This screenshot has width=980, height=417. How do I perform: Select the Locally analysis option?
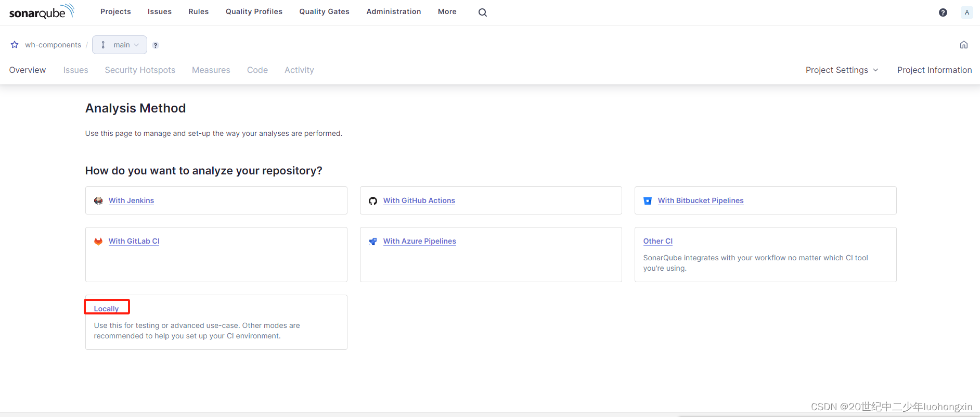click(x=106, y=309)
